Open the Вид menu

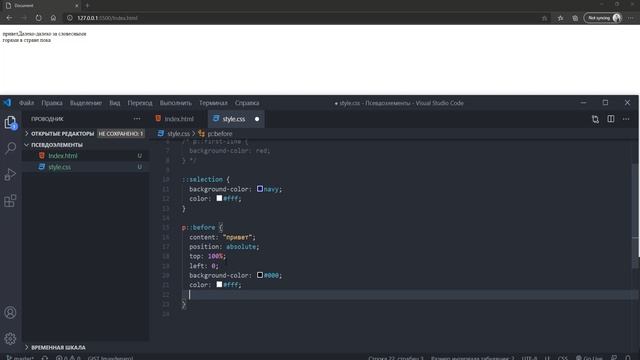[x=115, y=103]
